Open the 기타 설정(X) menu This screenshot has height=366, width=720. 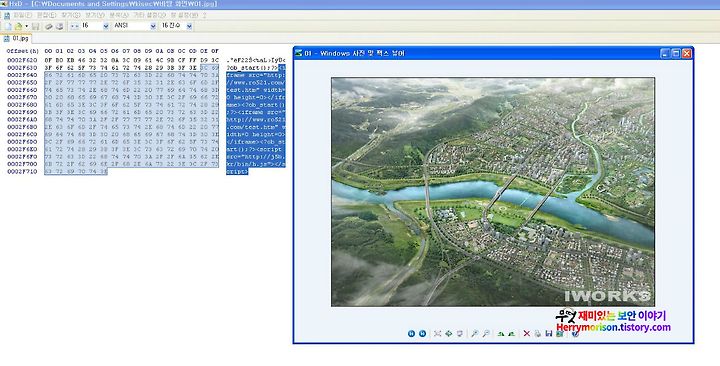pos(149,15)
